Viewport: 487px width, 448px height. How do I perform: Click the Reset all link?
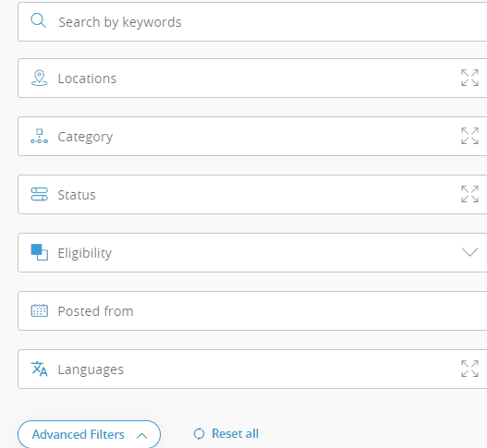pyautogui.click(x=235, y=434)
